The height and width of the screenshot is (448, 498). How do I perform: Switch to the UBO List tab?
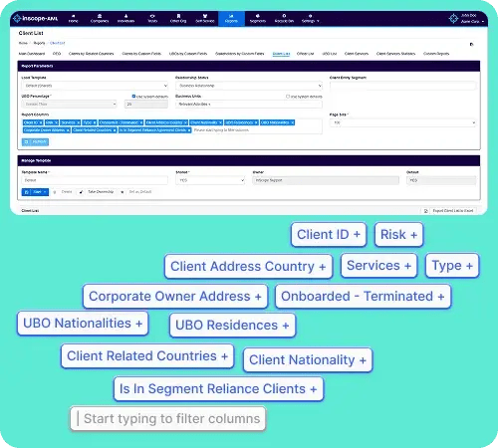point(330,54)
